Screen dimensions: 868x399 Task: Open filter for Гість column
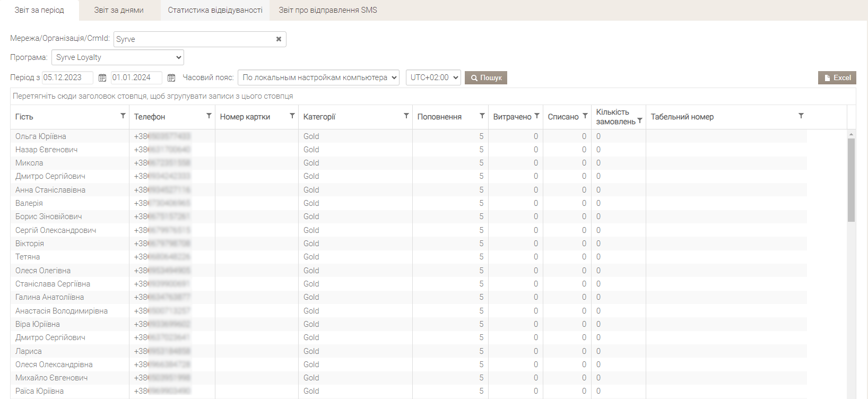(123, 116)
